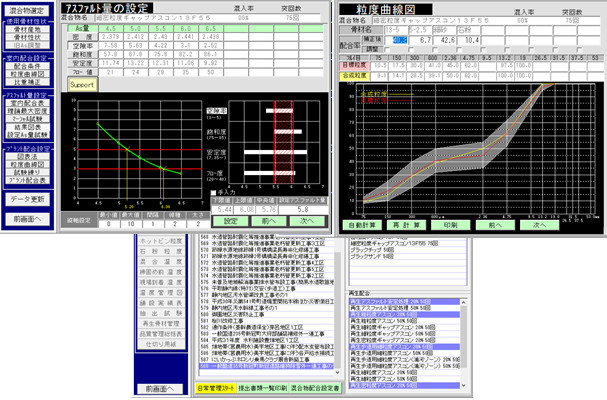The width and height of the screenshot is (607, 400).
Task: Click 印刷 in the gradation curve window
Action: click(451, 225)
